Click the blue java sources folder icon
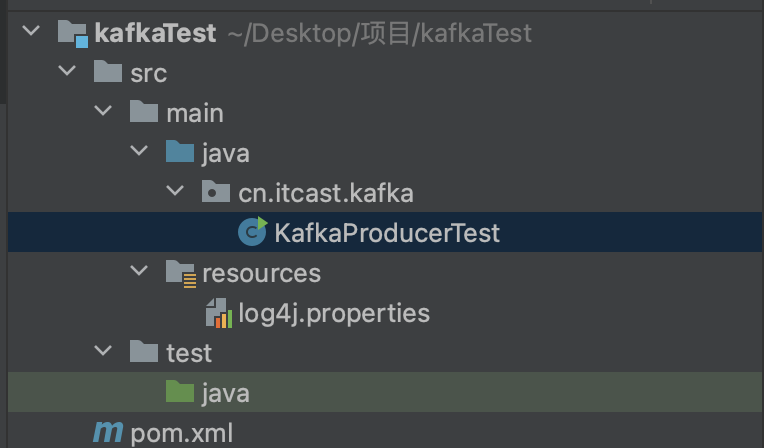 180,153
